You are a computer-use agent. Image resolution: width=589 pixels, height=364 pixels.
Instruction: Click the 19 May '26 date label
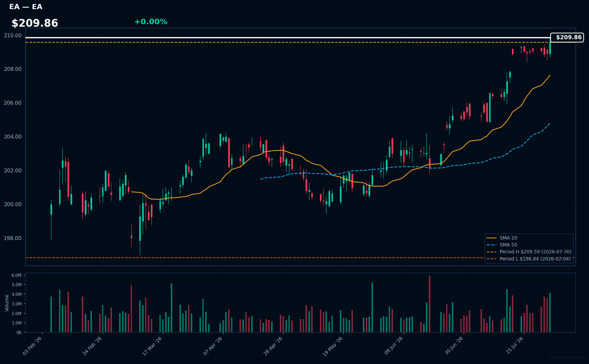pos(333,346)
